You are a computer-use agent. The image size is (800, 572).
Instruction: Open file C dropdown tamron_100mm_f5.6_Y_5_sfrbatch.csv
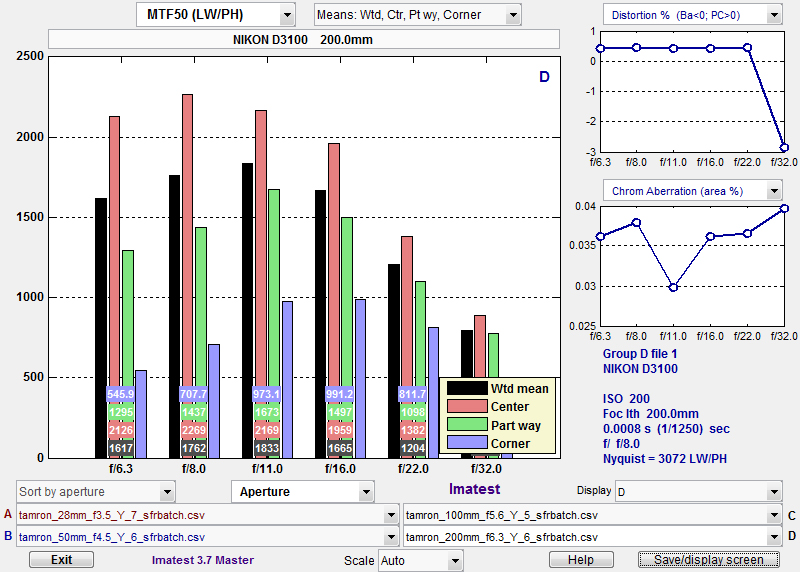592,515
